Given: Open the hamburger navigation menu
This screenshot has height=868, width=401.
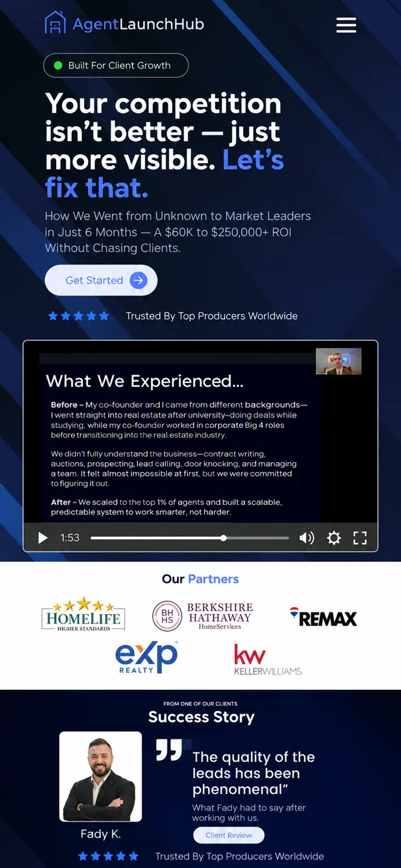Looking at the screenshot, I should 346,25.
